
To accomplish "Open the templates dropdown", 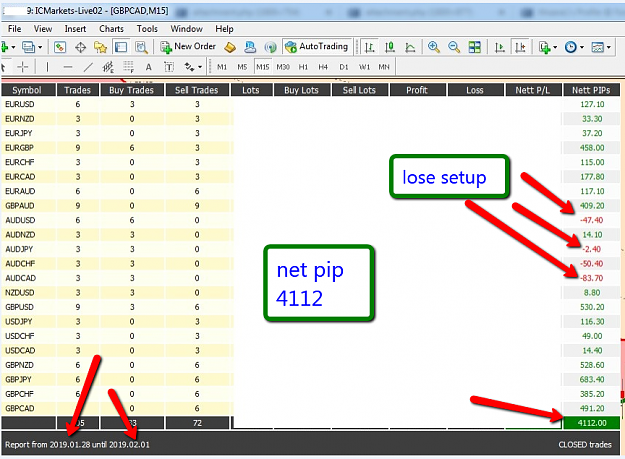I will pos(601,47).
